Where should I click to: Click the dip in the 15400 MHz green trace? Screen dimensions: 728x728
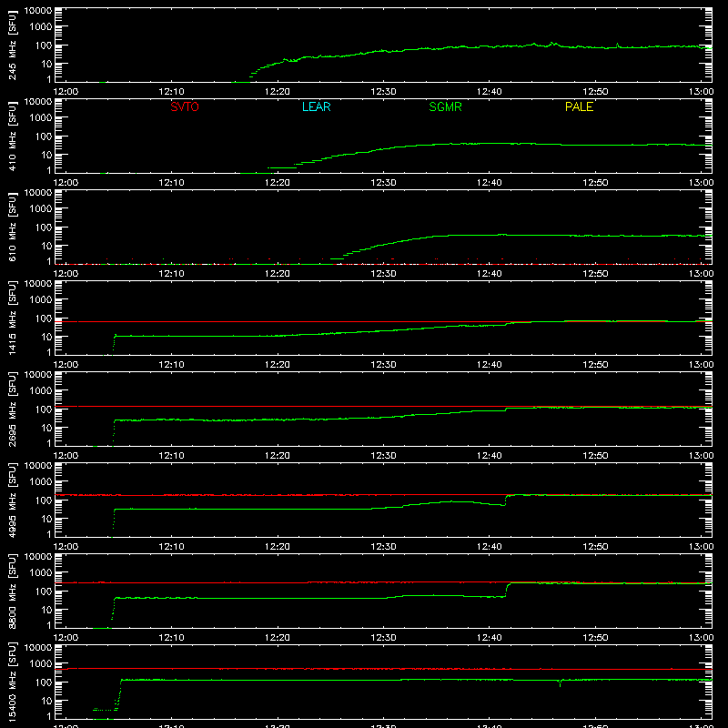(x=560, y=683)
